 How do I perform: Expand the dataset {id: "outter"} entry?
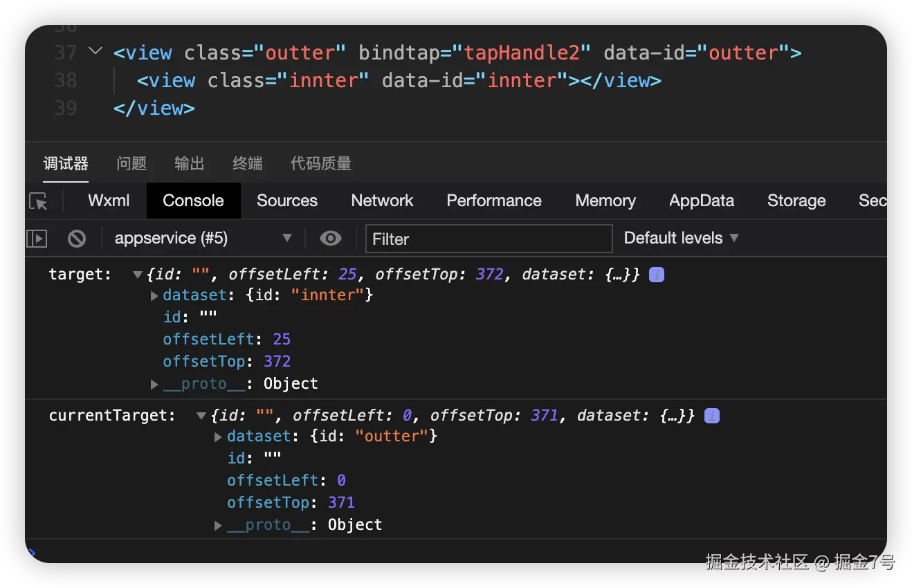[x=218, y=437]
